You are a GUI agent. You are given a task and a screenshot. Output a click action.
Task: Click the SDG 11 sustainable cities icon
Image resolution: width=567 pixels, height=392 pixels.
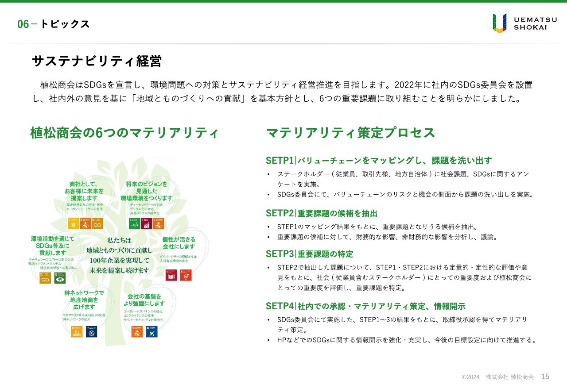77,332
